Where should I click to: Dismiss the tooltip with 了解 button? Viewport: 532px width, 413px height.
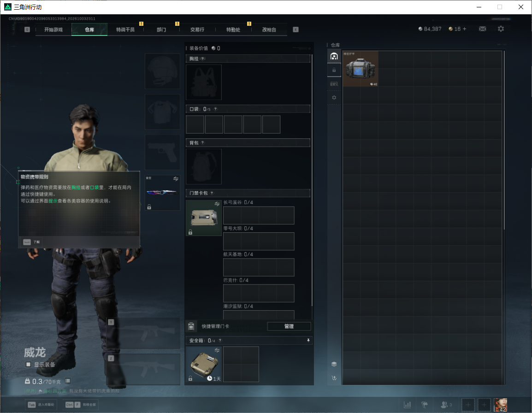(31, 242)
